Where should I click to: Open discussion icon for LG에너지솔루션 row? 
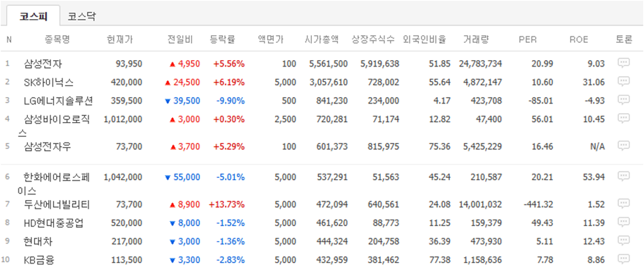pos(623,100)
